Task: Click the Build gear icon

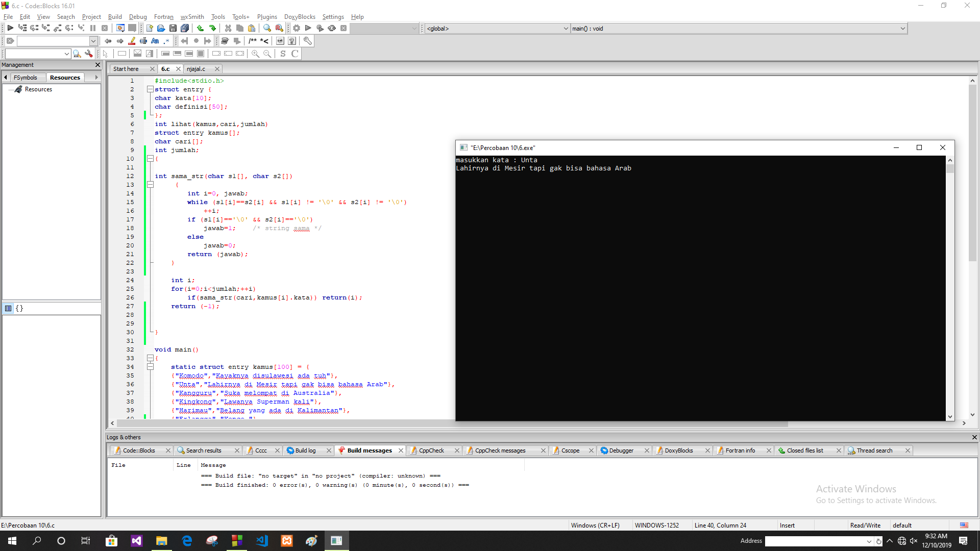Action: (297, 29)
